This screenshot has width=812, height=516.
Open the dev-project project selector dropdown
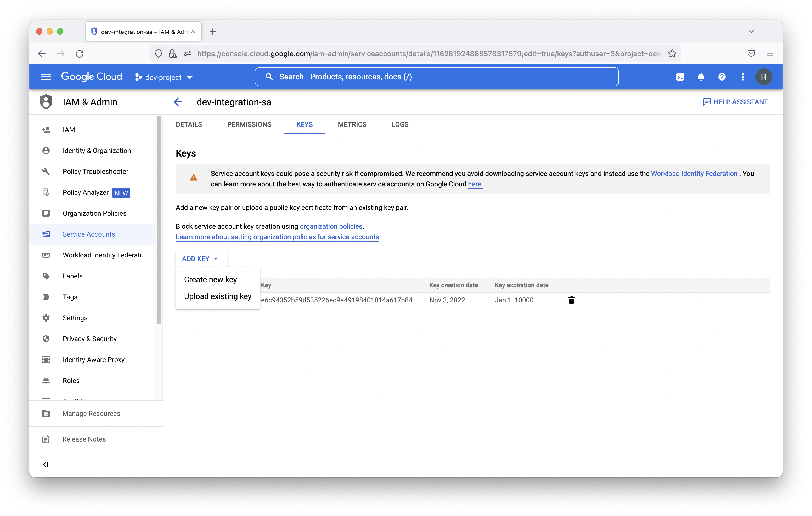(x=163, y=77)
